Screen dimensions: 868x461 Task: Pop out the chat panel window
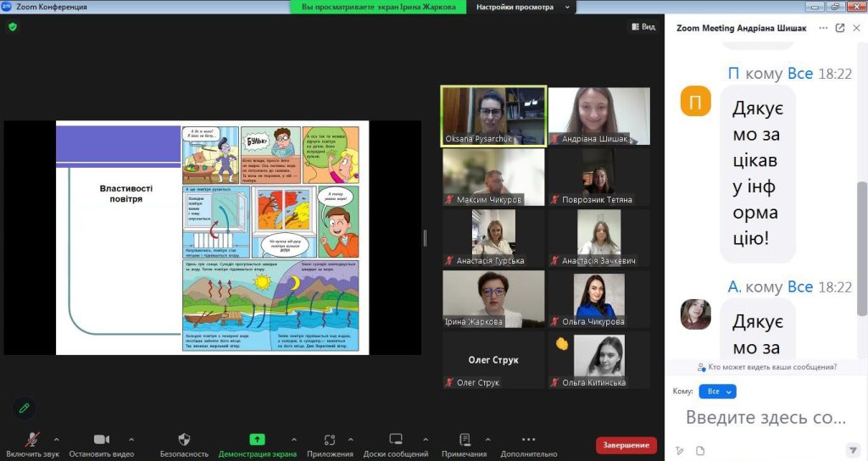(x=840, y=28)
